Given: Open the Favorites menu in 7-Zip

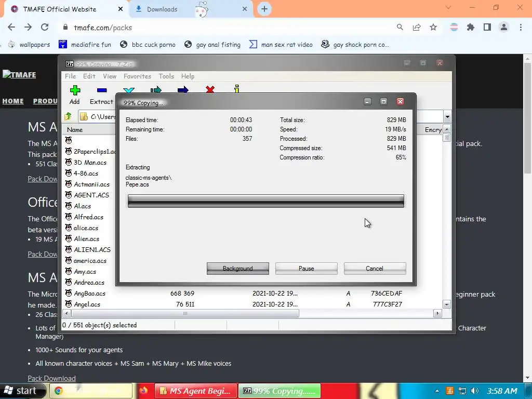Looking at the screenshot, I should (x=137, y=76).
